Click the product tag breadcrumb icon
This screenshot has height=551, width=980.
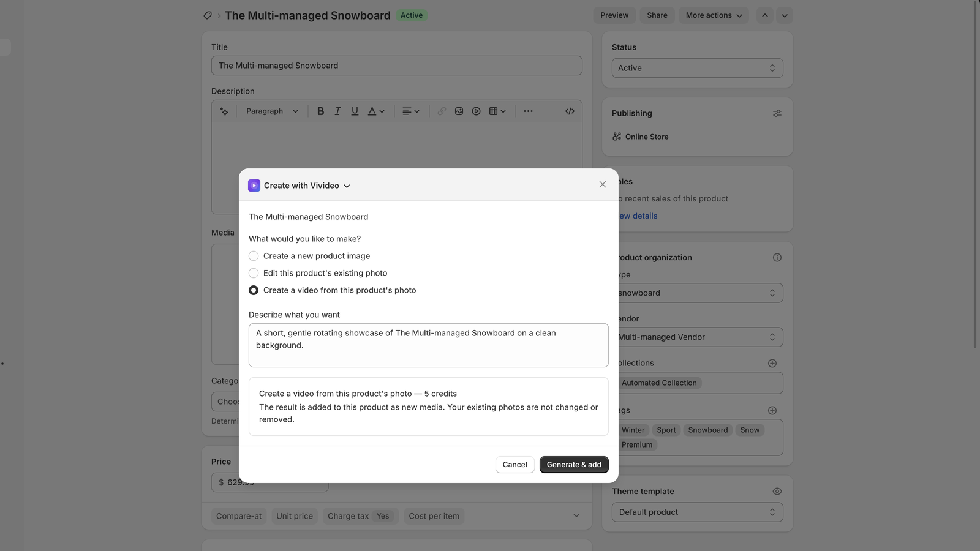[208, 15]
